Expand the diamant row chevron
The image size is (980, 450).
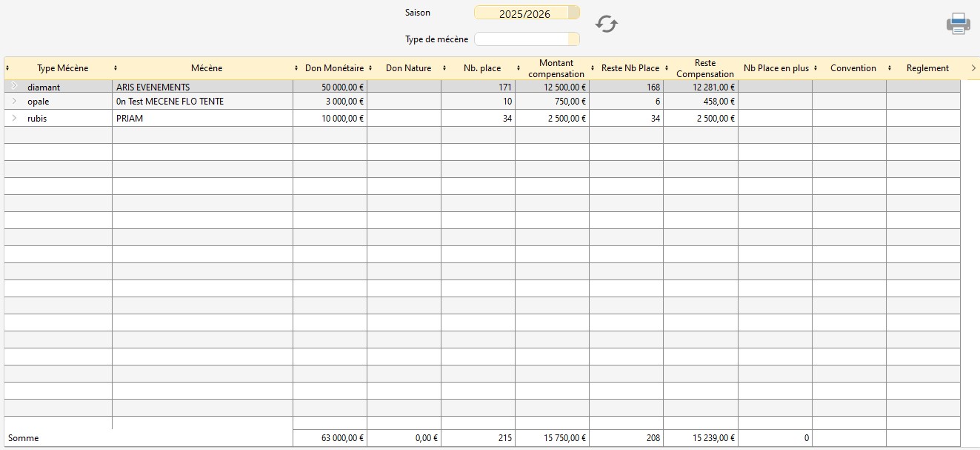point(14,87)
